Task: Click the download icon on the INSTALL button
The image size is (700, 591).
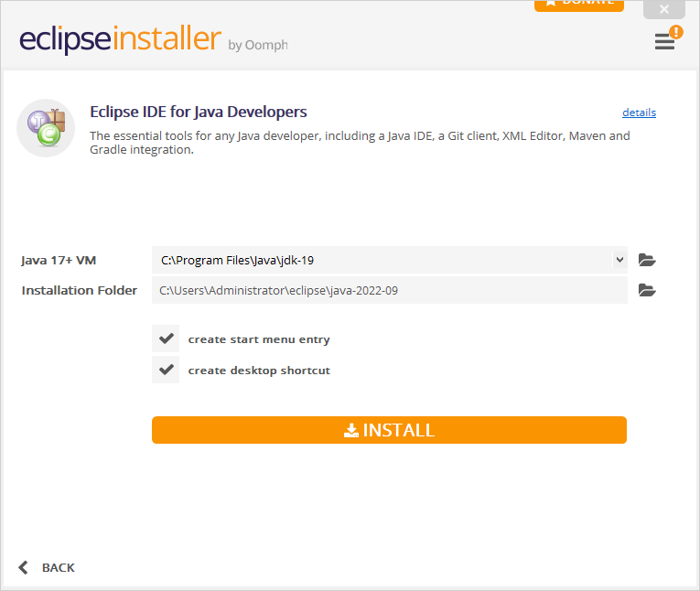Action: click(x=350, y=431)
